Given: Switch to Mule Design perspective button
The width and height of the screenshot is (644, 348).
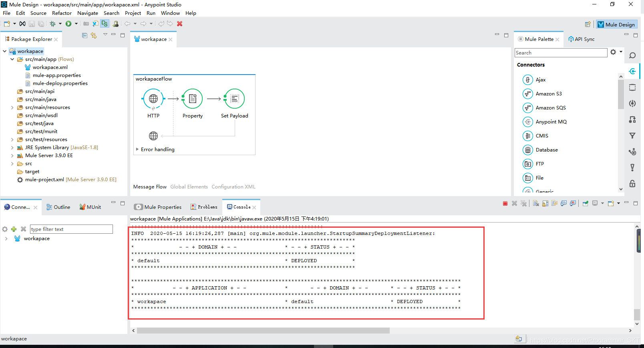Looking at the screenshot, I should click(617, 24).
